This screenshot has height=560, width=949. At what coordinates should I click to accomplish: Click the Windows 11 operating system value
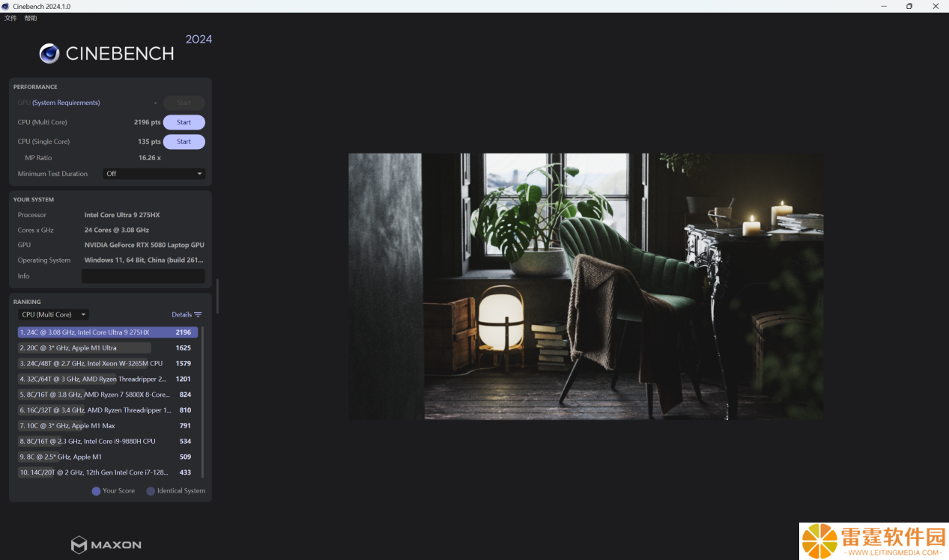pos(145,261)
